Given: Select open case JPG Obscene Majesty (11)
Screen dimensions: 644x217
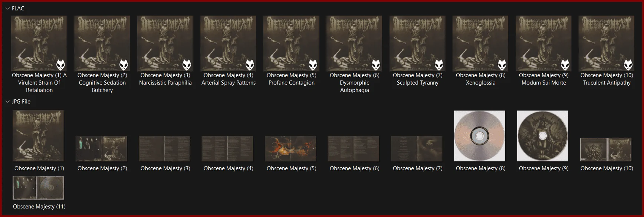Looking at the screenshot, I should (38, 188).
